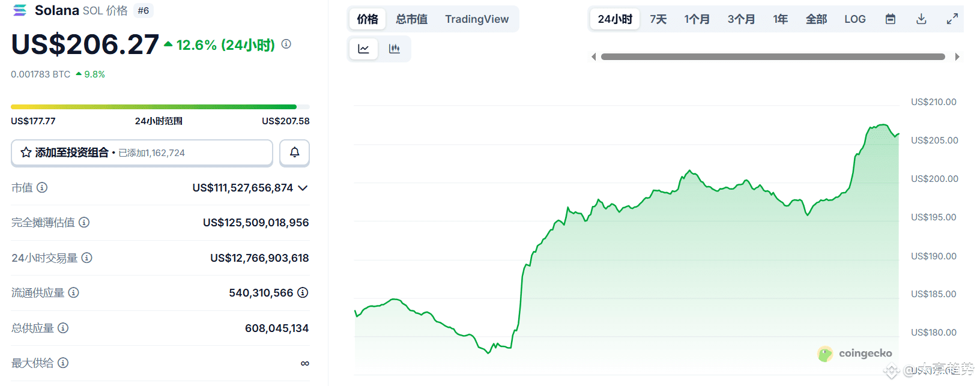Select the line chart view icon
The width and height of the screenshot is (980, 386).
coord(363,49)
